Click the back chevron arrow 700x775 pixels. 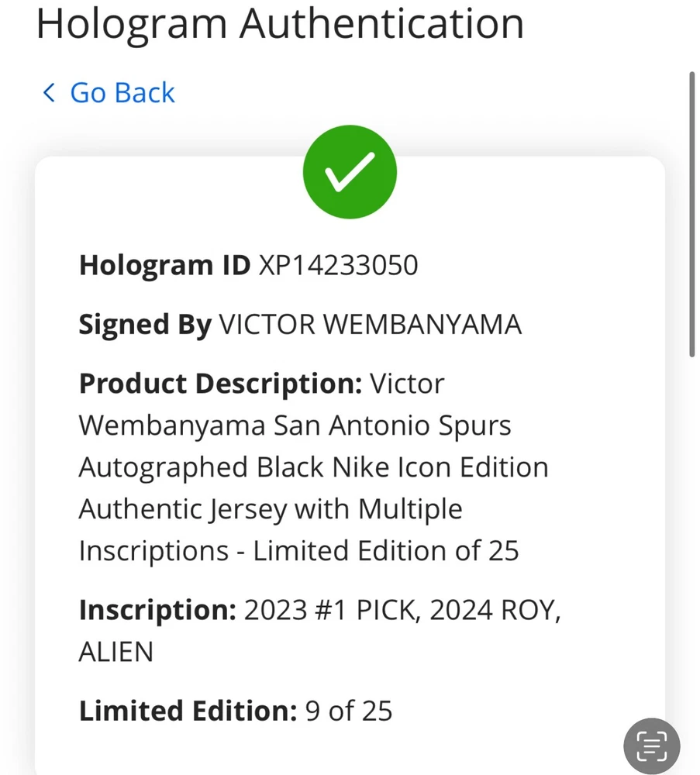(x=49, y=94)
